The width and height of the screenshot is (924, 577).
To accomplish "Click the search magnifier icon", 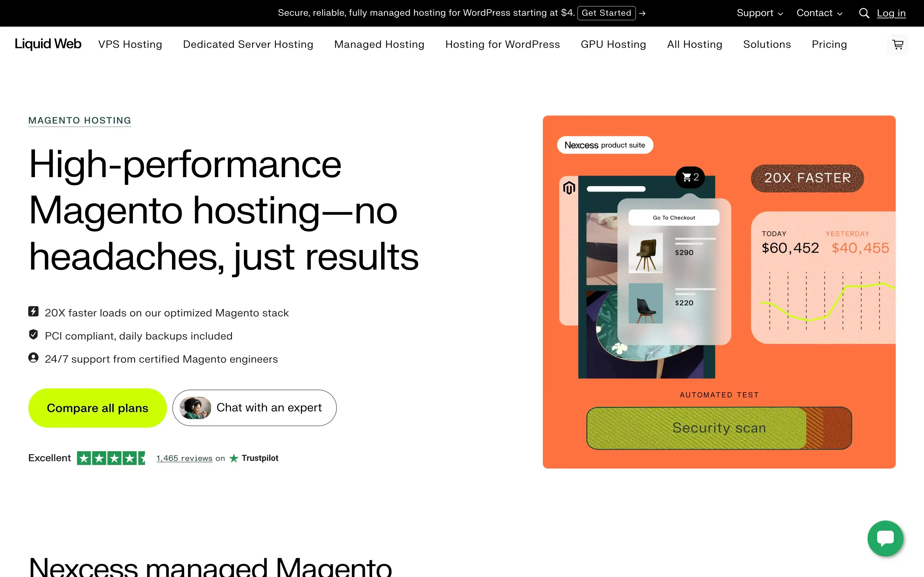I will tap(864, 13).
